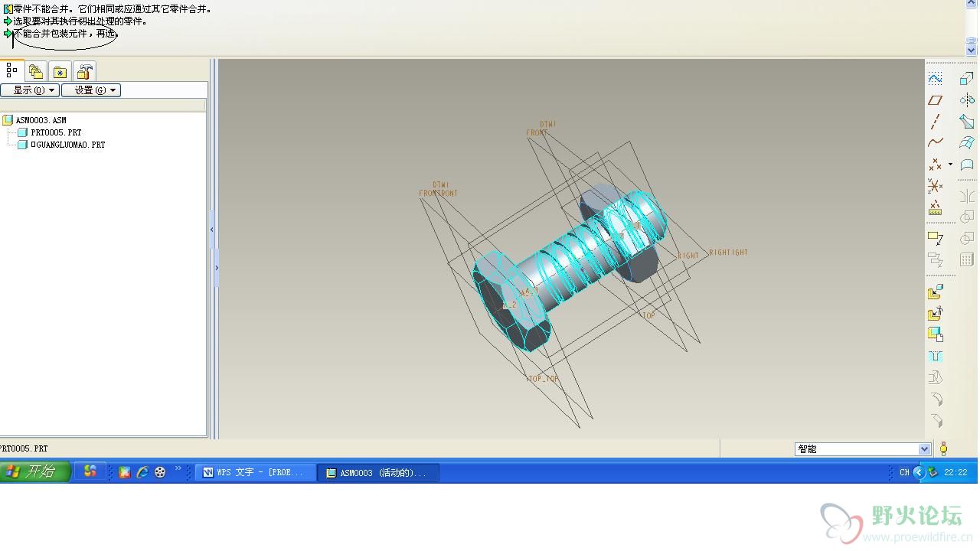Open the Datum Curve tool
Viewport: 980px width, 551px height.
pos(936,142)
